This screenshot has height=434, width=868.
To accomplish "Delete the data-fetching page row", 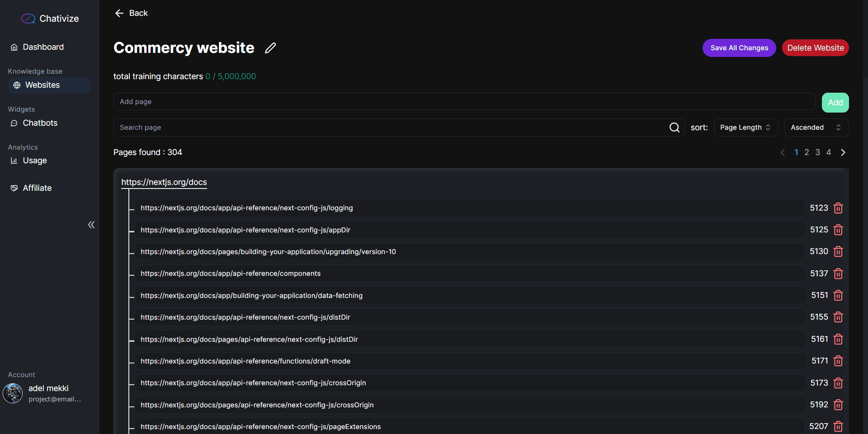I will click(x=838, y=295).
